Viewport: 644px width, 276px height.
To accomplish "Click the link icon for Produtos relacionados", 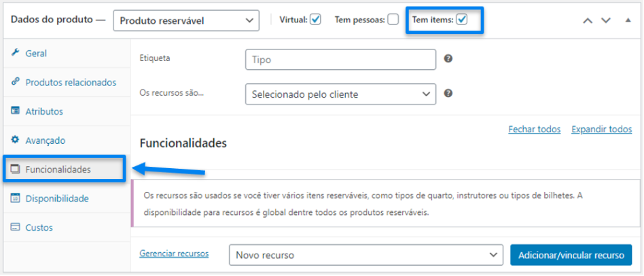I will click(15, 82).
